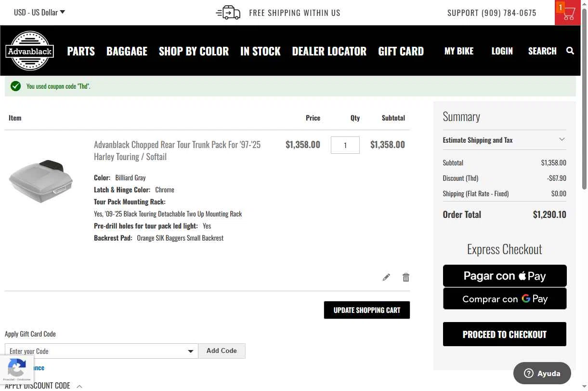The width and height of the screenshot is (588, 391).
Task: Click the Order Total $1,290.10 value
Action: (549, 215)
